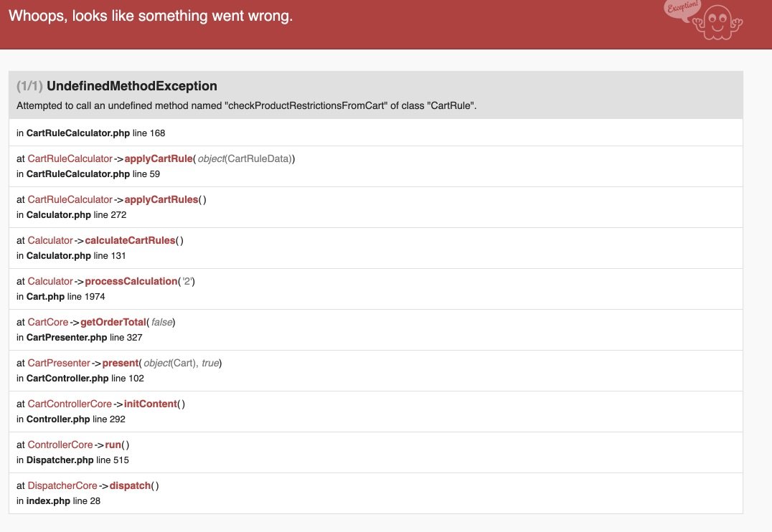Open the CartControllerCore class link
This screenshot has height=532, width=772.
(70, 404)
